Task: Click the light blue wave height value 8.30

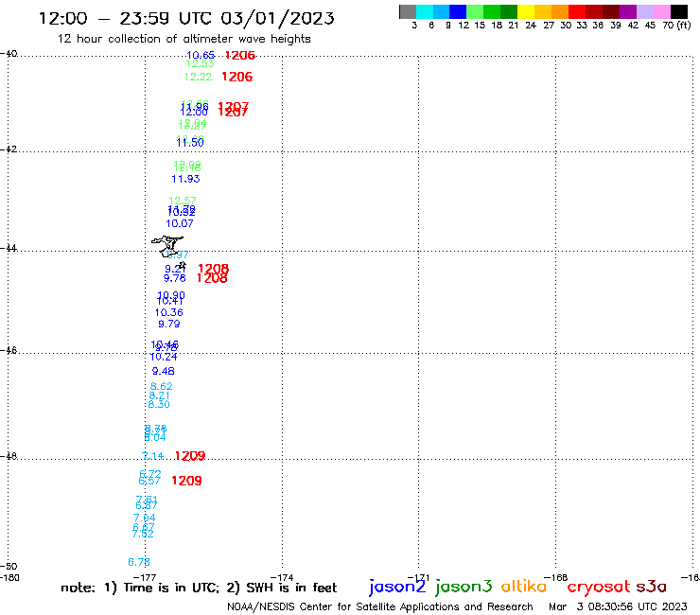Action: coord(159,405)
